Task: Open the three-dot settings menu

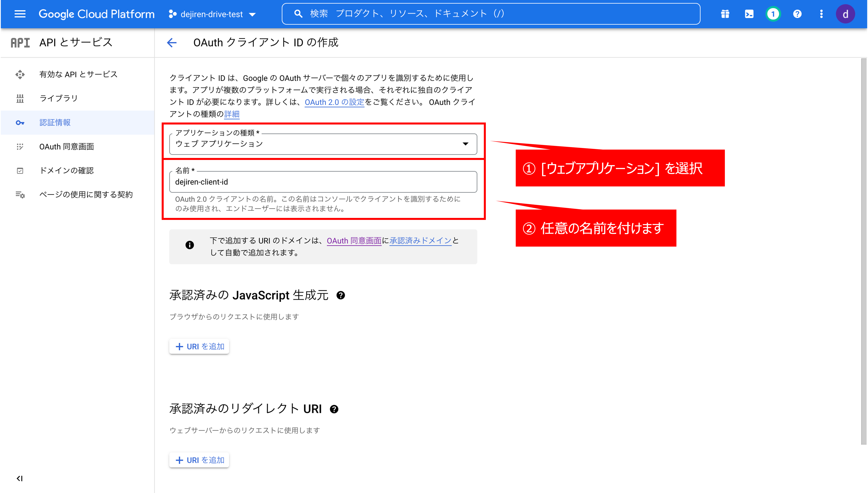Action: coord(821,14)
